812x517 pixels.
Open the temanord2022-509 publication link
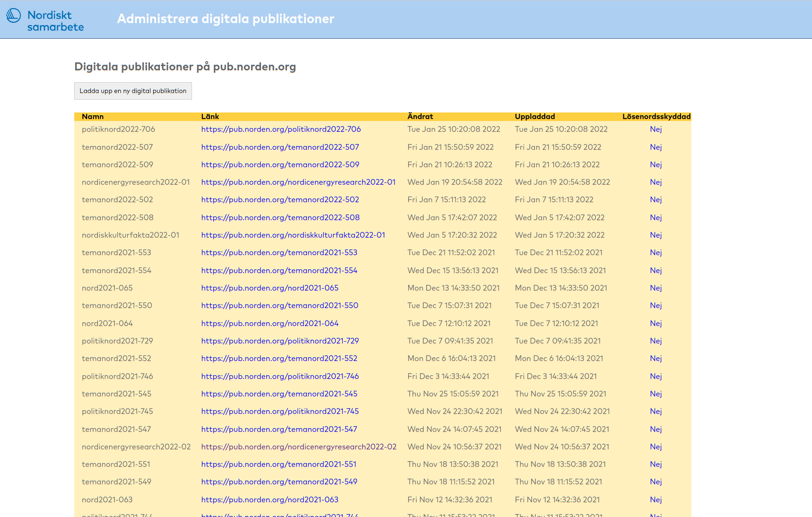click(280, 164)
